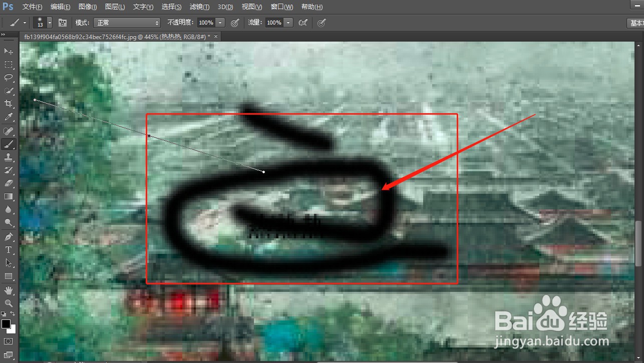
Task: Swap foreground and background colors
Action: tap(13, 314)
